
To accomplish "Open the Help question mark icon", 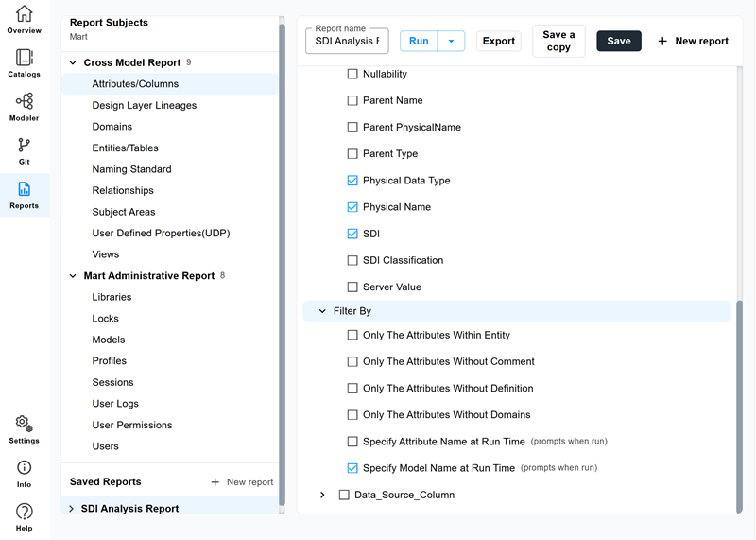I will coord(25,511).
